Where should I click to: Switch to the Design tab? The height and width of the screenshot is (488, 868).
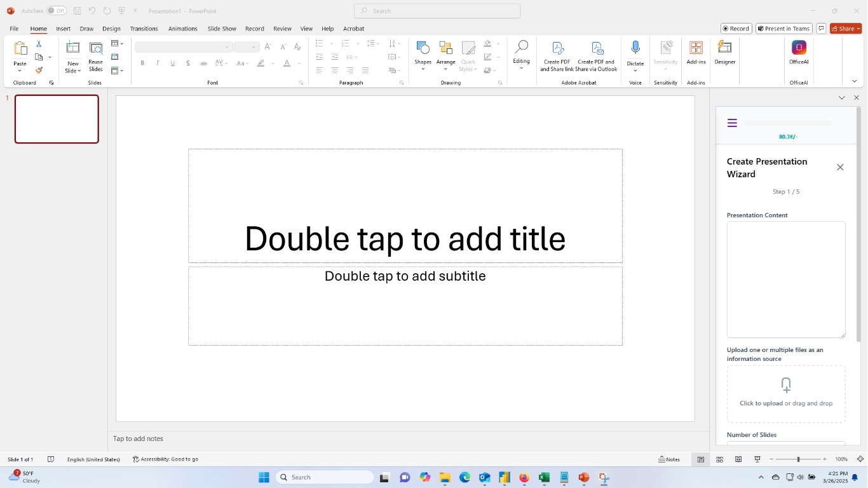point(111,29)
